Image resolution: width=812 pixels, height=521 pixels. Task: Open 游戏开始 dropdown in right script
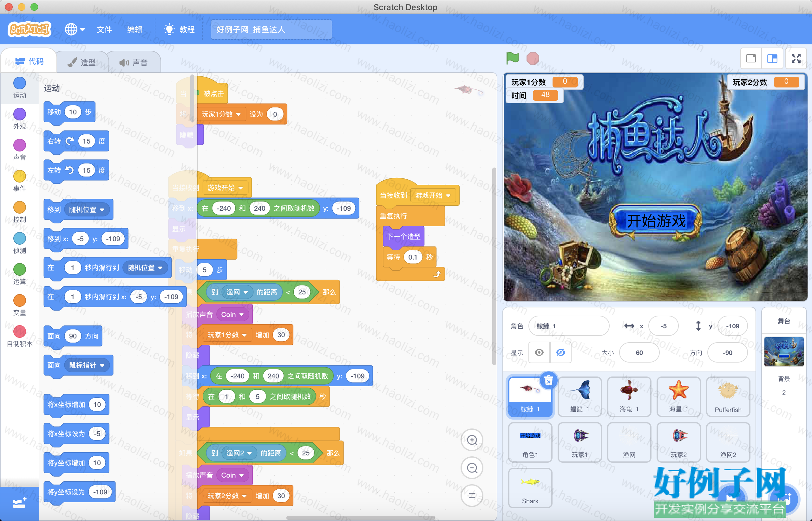(x=433, y=195)
